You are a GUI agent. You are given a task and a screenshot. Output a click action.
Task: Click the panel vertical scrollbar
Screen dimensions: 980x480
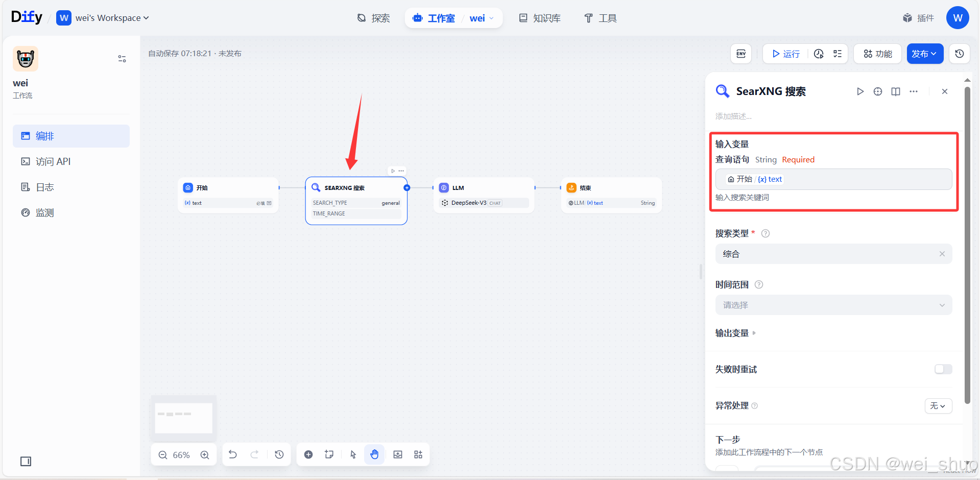[x=967, y=245]
